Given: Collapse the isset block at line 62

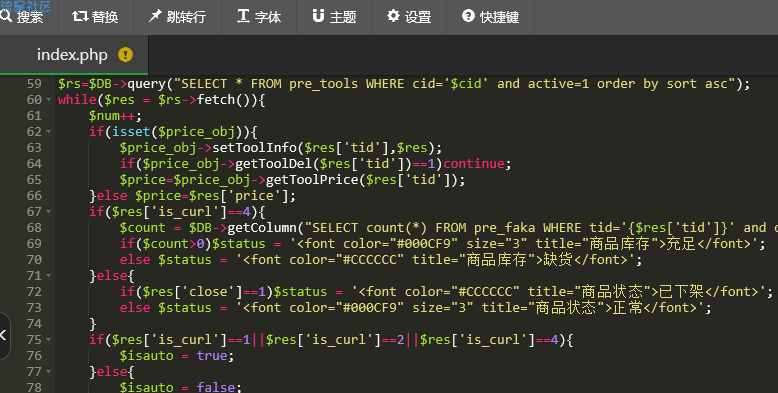Looking at the screenshot, I should click(49, 131).
